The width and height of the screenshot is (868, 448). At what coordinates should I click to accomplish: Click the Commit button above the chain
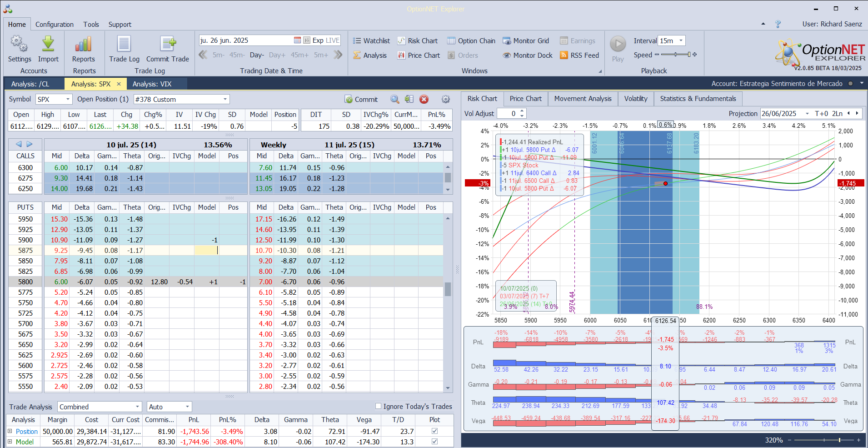tap(361, 99)
